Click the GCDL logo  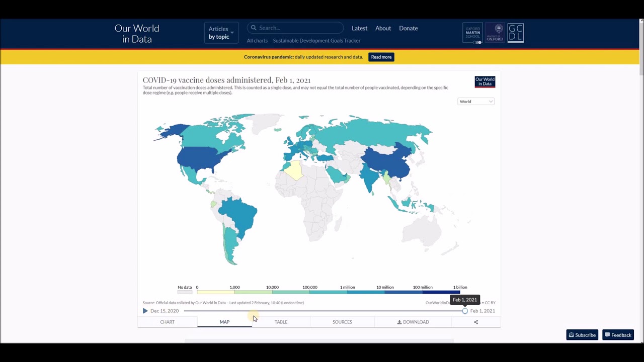pyautogui.click(x=516, y=33)
